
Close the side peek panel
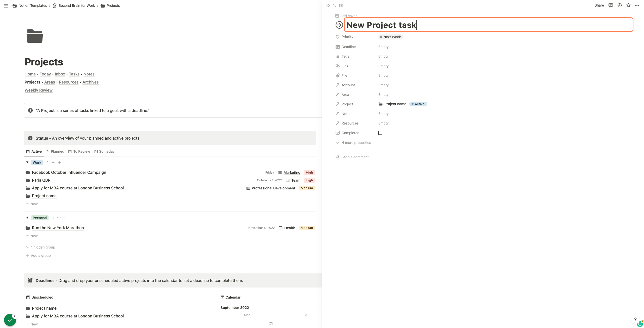pyautogui.click(x=328, y=6)
